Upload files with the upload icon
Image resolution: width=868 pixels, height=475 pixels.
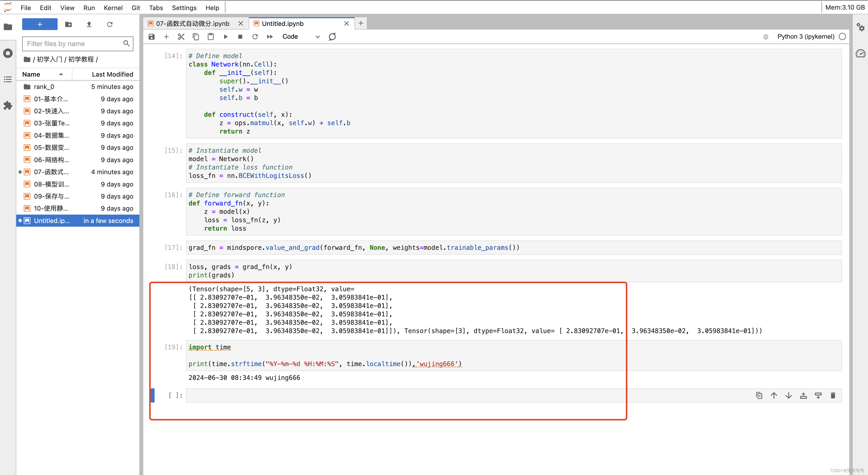click(x=89, y=24)
